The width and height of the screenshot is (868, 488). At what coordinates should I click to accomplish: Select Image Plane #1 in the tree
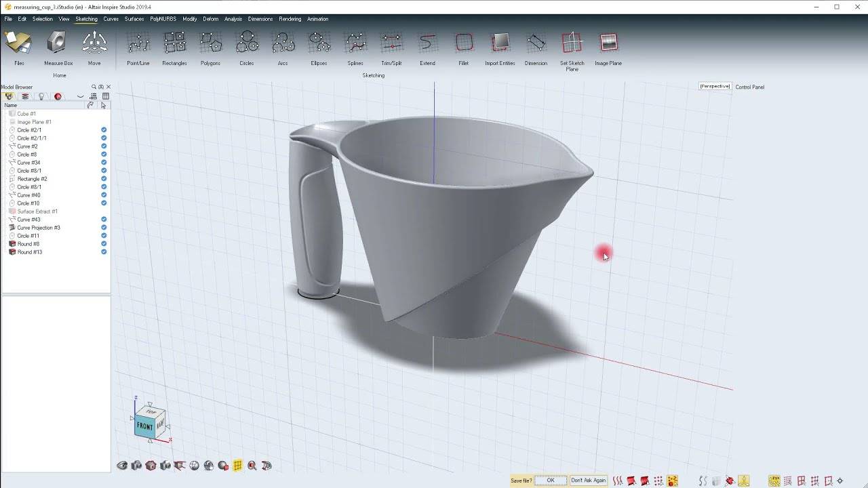(34, 122)
